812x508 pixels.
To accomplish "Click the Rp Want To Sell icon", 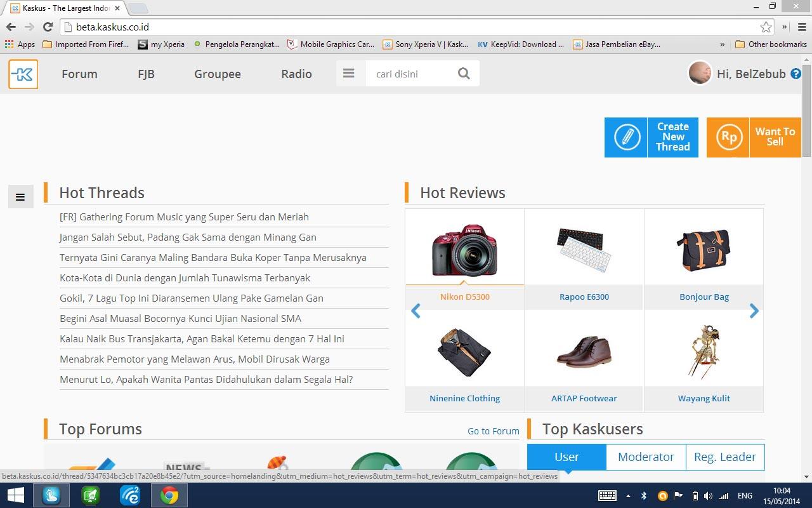I will 728,137.
